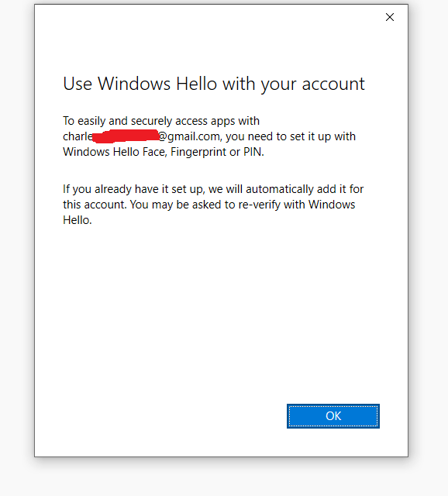Click the phrase 'you need to set it up with'
This screenshot has height=496, width=448.
[291, 136]
